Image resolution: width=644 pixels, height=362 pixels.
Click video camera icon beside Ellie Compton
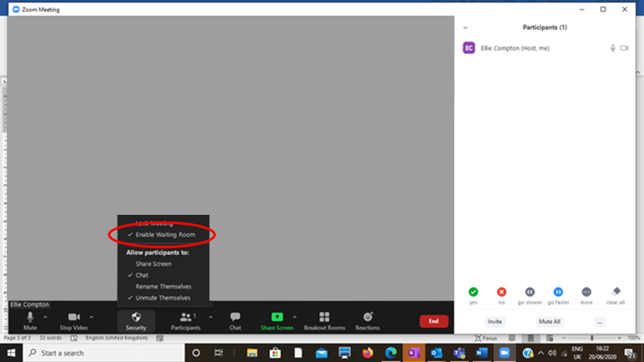624,48
